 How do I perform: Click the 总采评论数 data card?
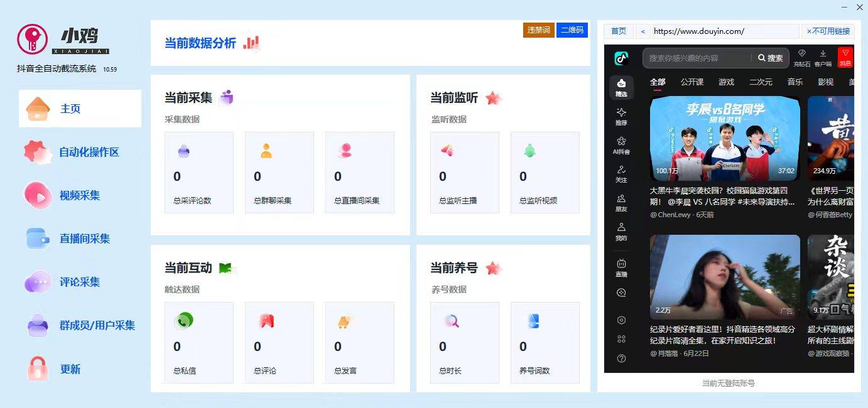click(199, 172)
